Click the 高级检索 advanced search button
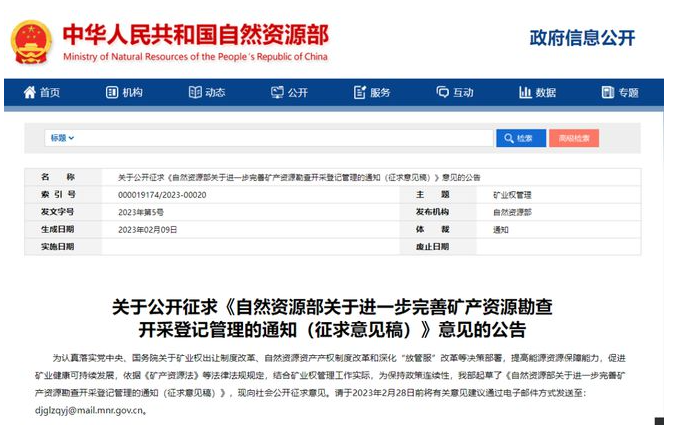Viewport: 674px width, 433px height. pos(573,138)
